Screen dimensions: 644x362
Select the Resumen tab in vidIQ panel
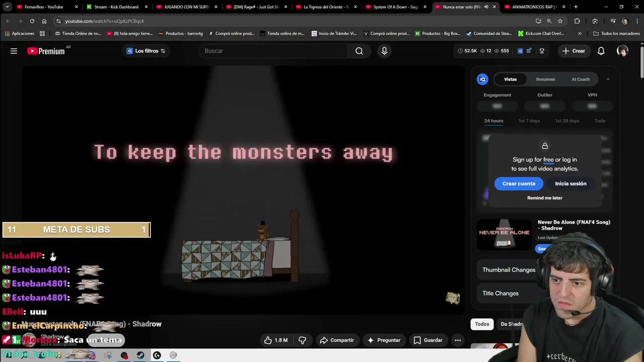click(545, 79)
